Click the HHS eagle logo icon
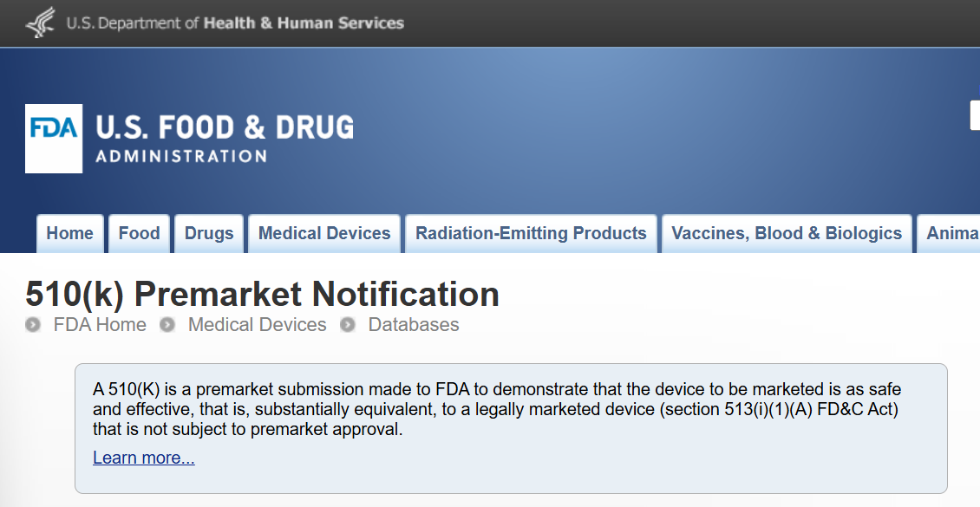Screen dimensions: 980x507 [40, 23]
